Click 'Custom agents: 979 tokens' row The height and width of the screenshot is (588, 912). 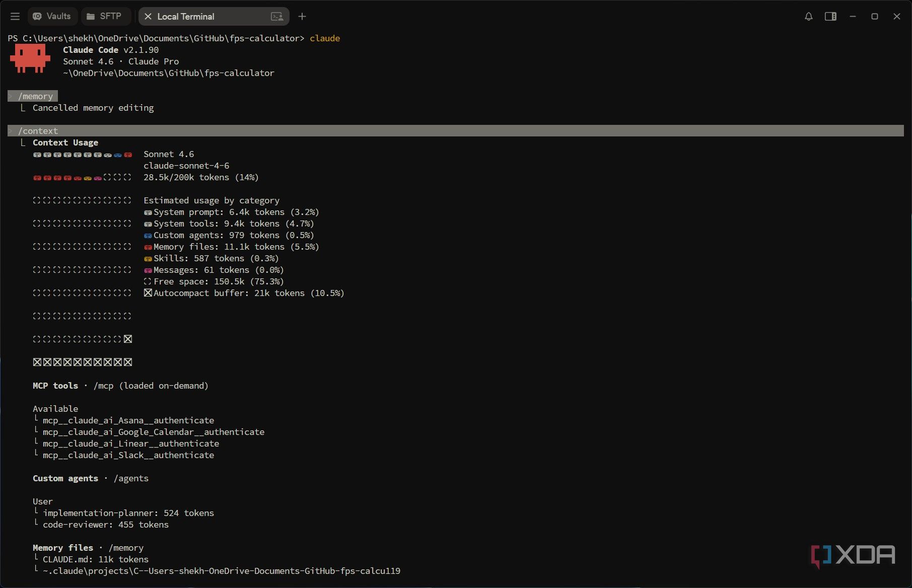coord(229,235)
